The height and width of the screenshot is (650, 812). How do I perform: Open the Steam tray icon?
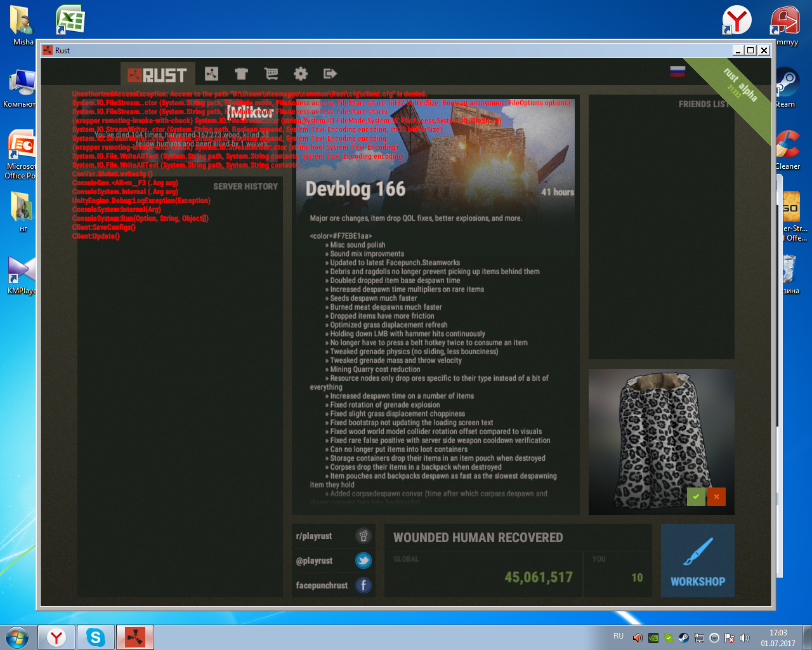(x=683, y=638)
